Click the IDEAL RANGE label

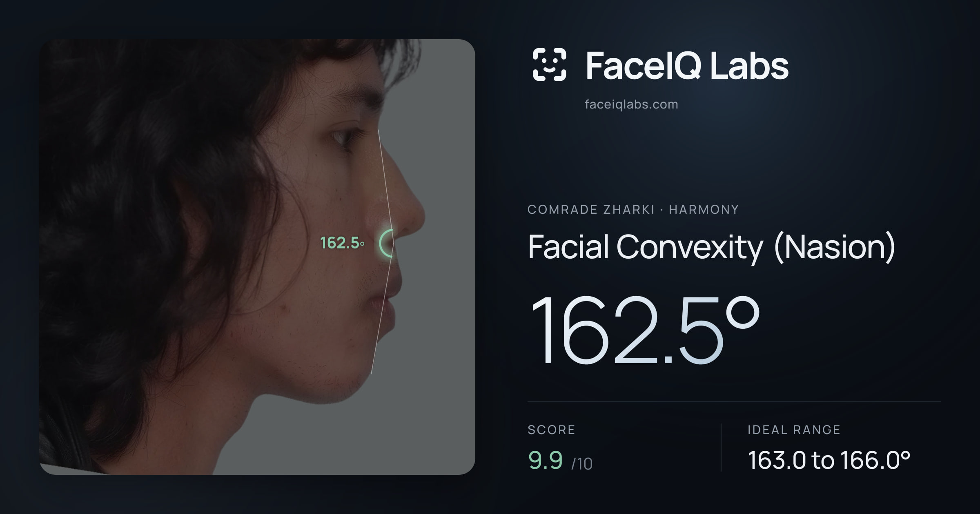(794, 430)
